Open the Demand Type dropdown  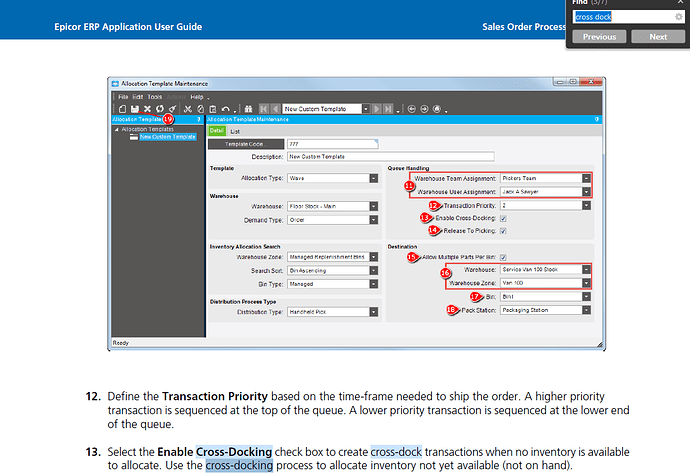click(374, 220)
